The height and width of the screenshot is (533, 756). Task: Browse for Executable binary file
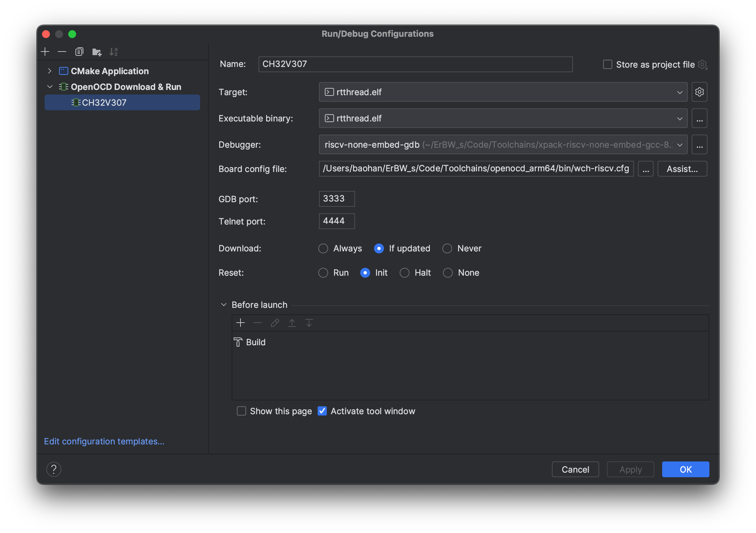click(x=699, y=118)
